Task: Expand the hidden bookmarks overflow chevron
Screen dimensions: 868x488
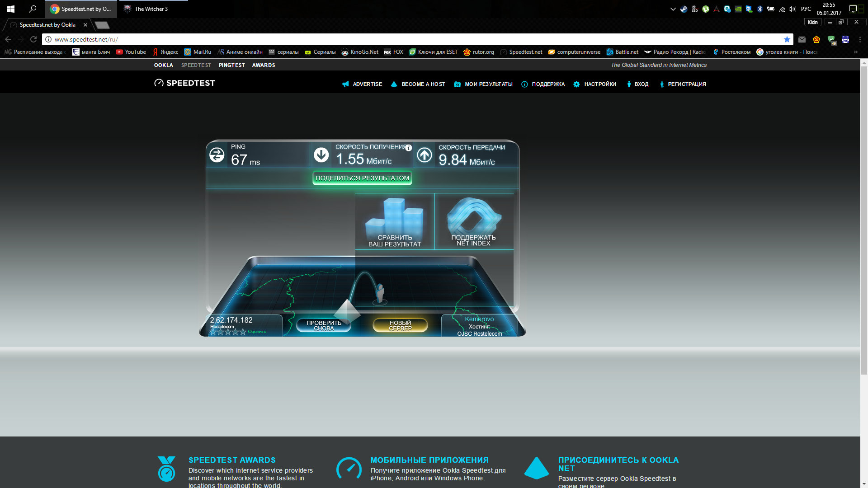Action: (x=855, y=52)
